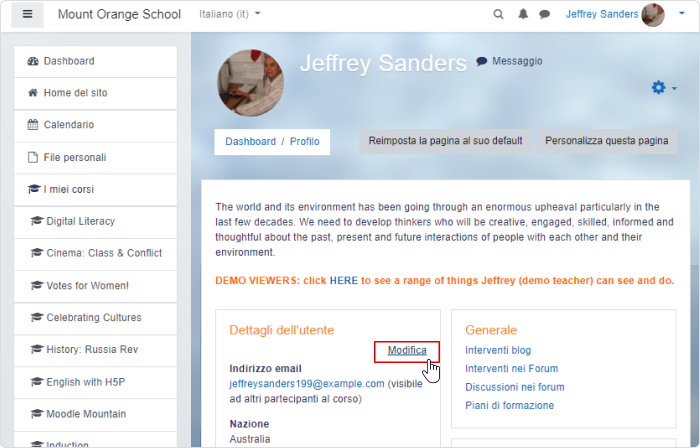Open the Digital Literacy course

(x=95, y=222)
